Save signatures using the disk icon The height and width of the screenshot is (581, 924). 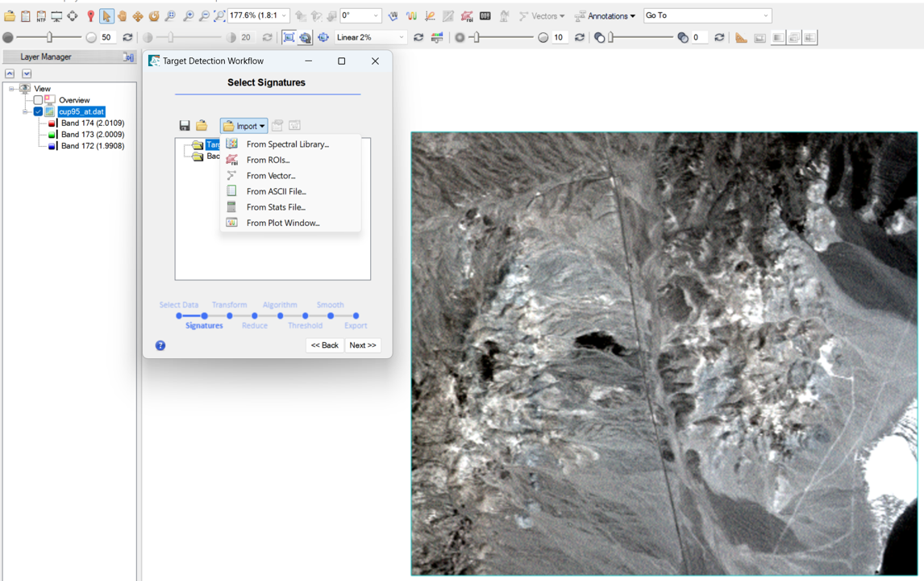185,125
